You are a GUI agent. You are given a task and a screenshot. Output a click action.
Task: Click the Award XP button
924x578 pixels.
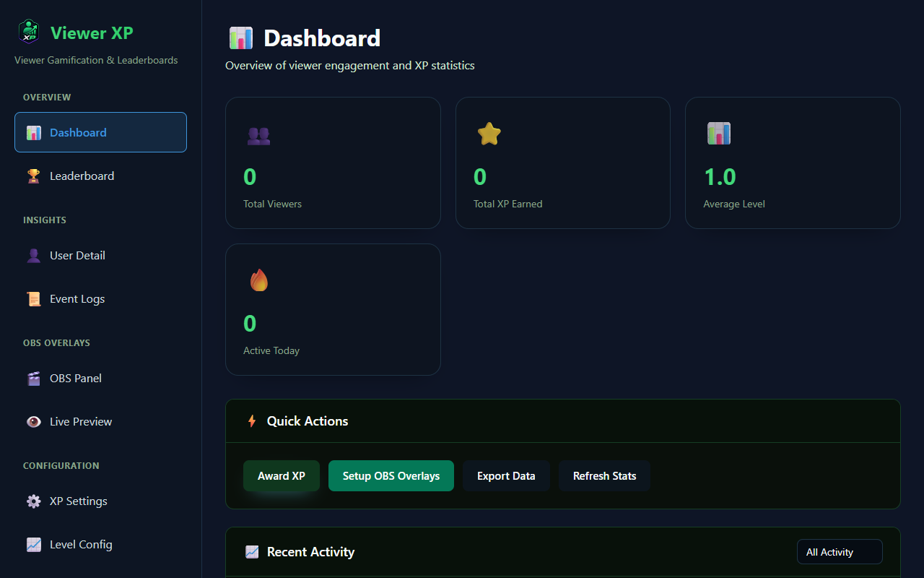click(x=282, y=476)
